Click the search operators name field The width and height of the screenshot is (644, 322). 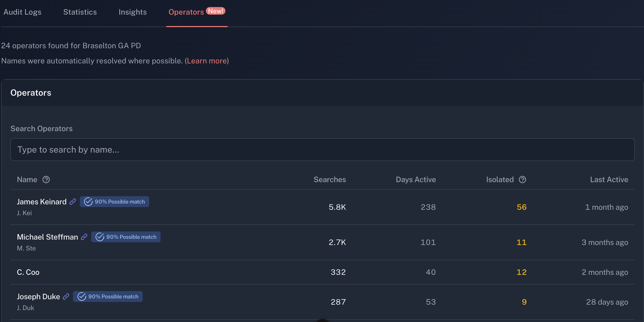[322, 150]
